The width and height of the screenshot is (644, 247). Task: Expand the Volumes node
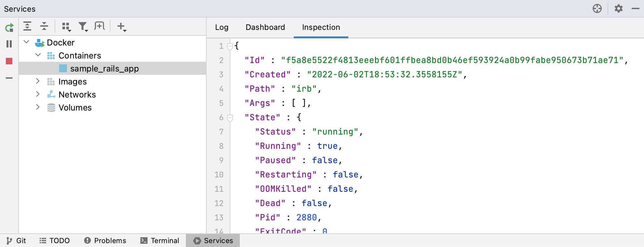tap(38, 107)
